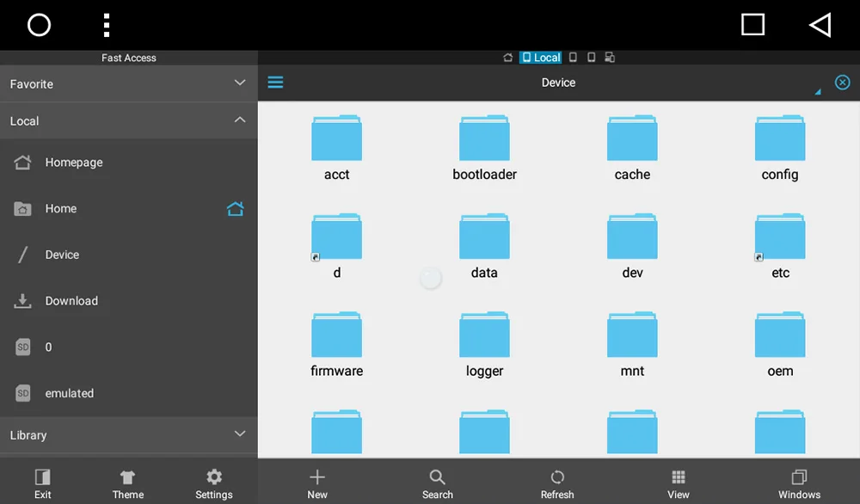The width and height of the screenshot is (860, 504).
Task: Click the Device path title in header
Action: click(558, 83)
